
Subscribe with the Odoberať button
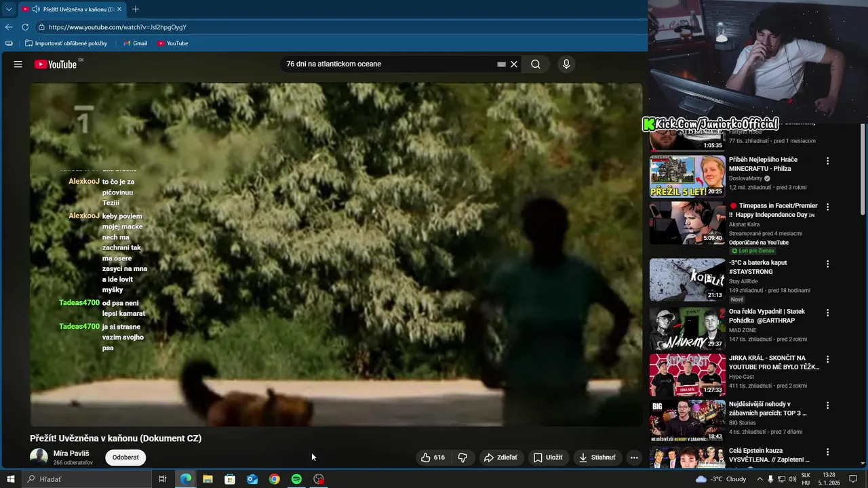click(125, 457)
